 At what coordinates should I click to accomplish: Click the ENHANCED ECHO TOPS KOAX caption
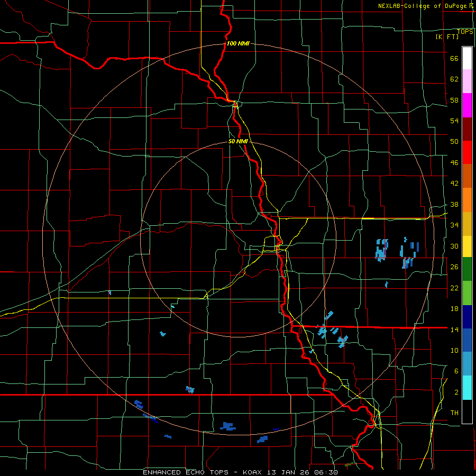click(240, 472)
